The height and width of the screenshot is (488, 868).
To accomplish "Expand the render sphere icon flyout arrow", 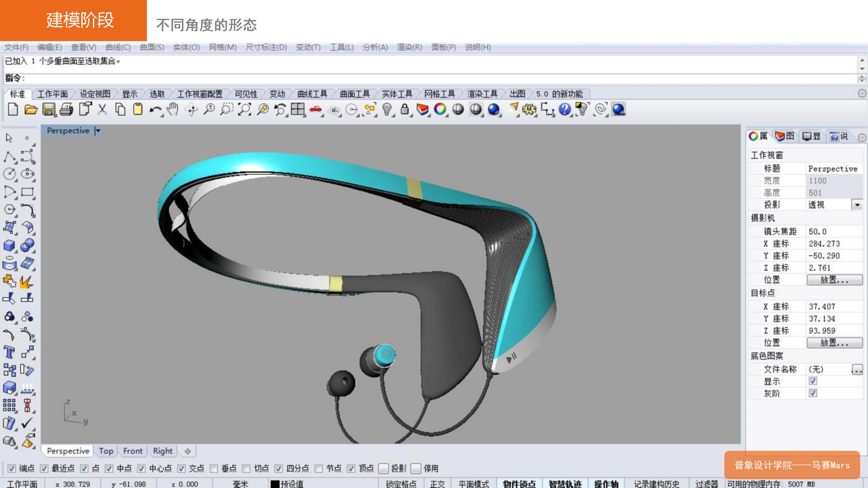I will click(501, 116).
